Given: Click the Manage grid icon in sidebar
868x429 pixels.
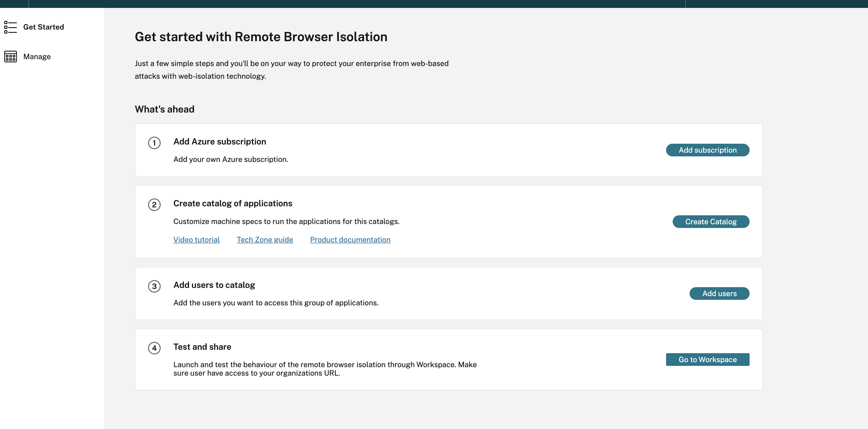Looking at the screenshot, I should 11,57.
